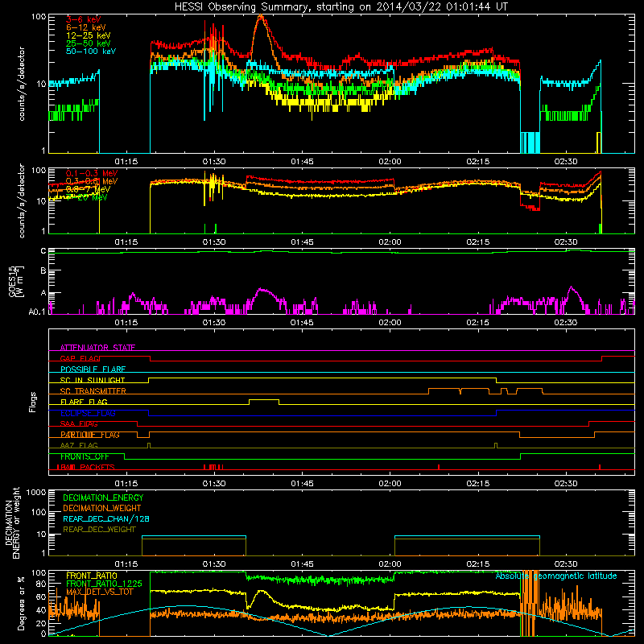Viewport: 644px width, 644px height.
Task: Click the 3-6 keV red peak near 01:38
Action: [260, 18]
